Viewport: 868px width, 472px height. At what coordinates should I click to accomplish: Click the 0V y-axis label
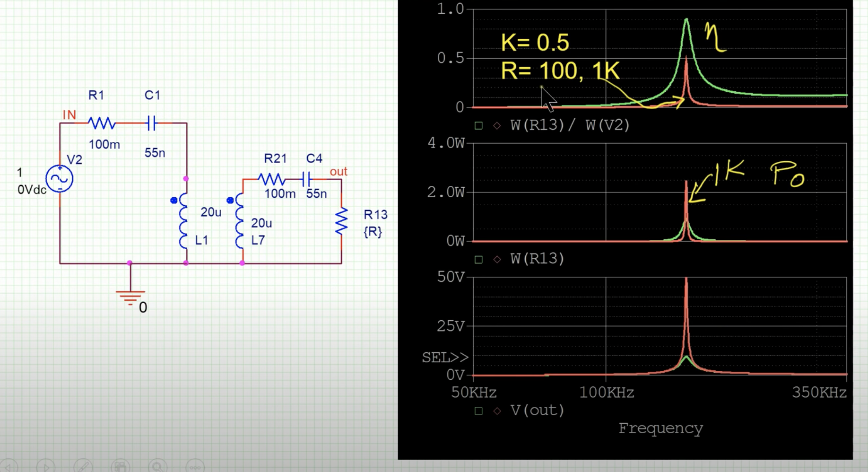(x=456, y=375)
